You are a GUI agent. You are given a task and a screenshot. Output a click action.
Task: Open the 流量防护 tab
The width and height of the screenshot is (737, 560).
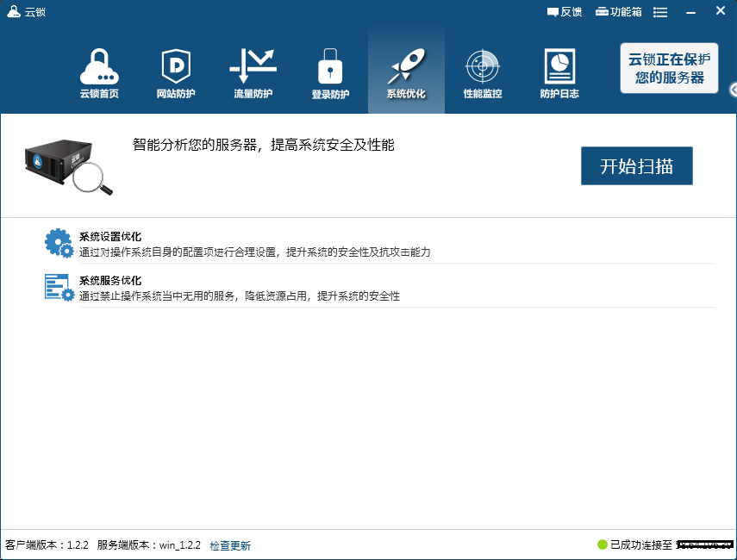pos(253,73)
